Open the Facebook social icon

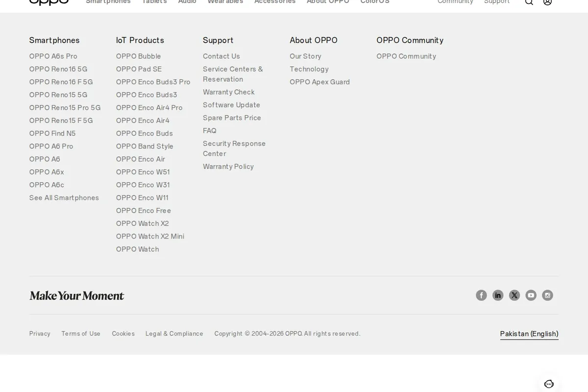481,295
